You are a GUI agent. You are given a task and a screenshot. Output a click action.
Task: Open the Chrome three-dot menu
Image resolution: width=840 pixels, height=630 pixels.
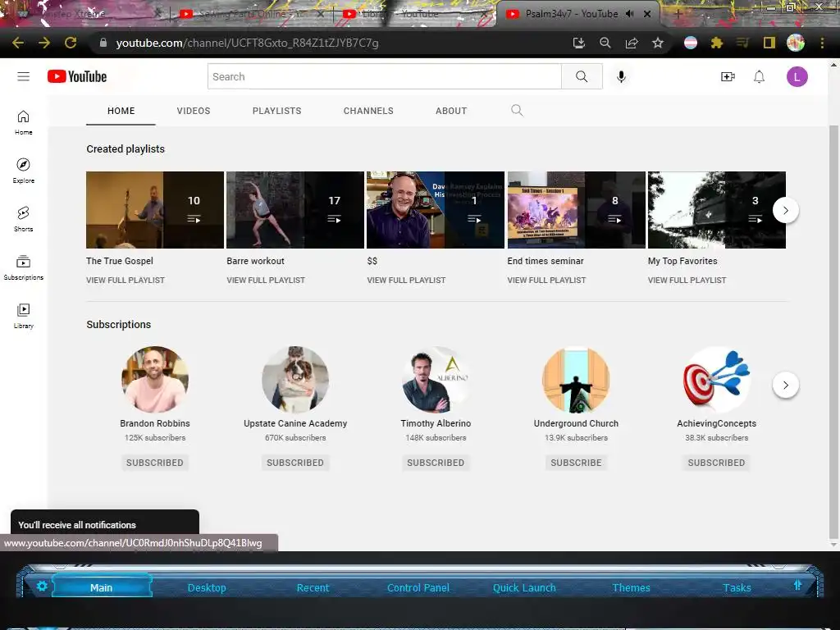[822, 43]
